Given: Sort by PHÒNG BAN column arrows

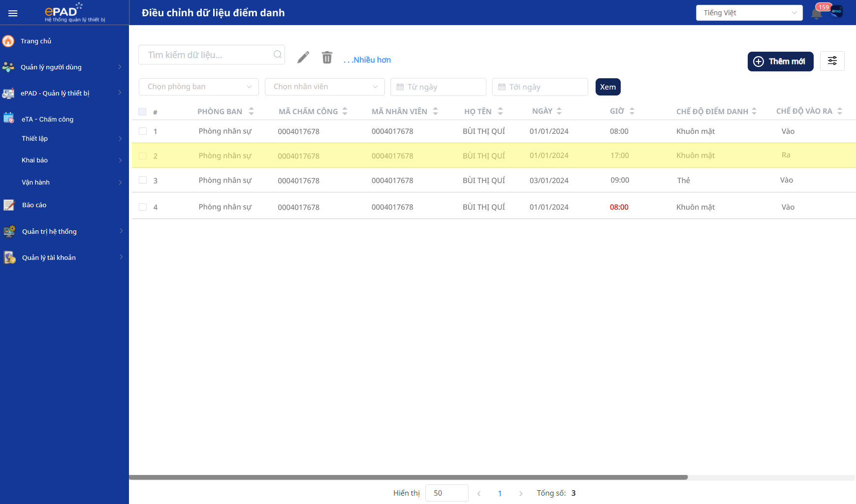Looking at the screenshot, I should coord(252,111).
